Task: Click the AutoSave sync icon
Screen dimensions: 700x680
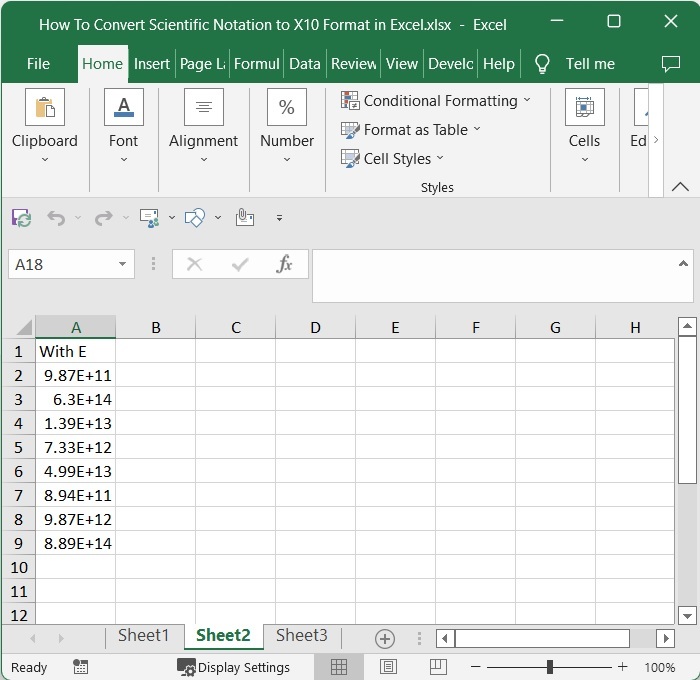Action: (x=21, y=217)
